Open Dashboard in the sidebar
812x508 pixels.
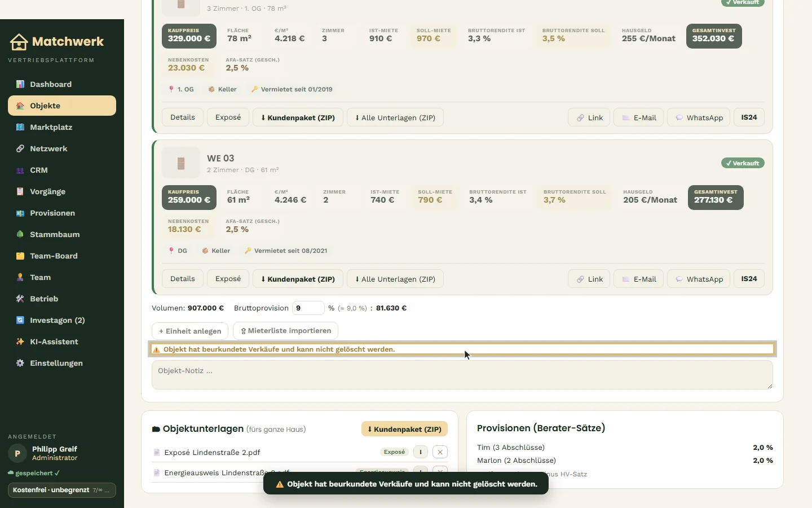(62, 84)
